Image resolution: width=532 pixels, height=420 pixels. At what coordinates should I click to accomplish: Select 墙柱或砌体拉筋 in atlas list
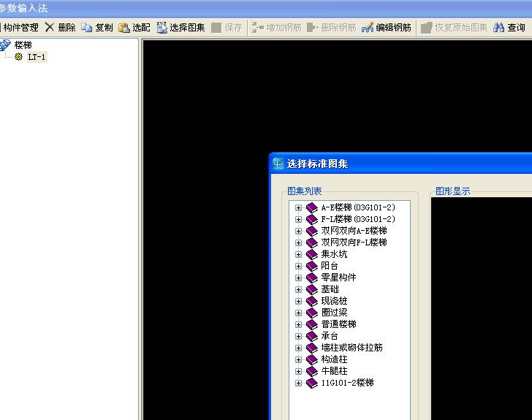[351, 348]
